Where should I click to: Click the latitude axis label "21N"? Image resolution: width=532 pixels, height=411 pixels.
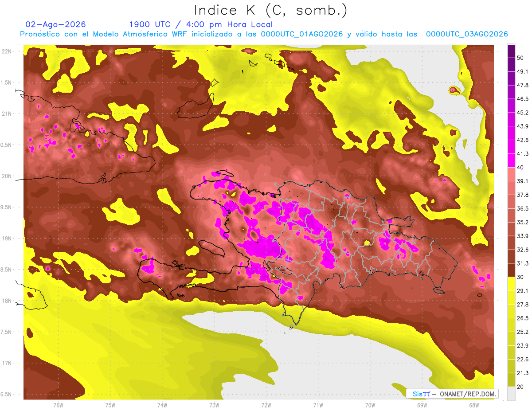7,114
